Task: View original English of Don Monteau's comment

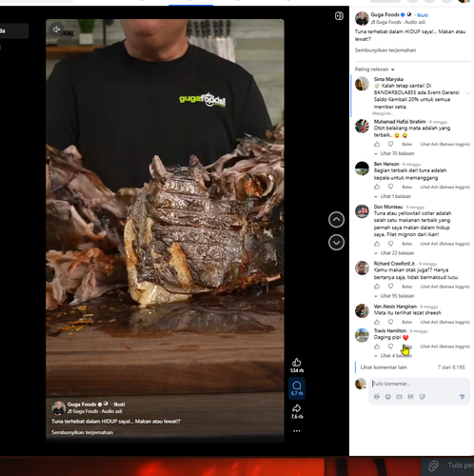Action: (445, 244)
